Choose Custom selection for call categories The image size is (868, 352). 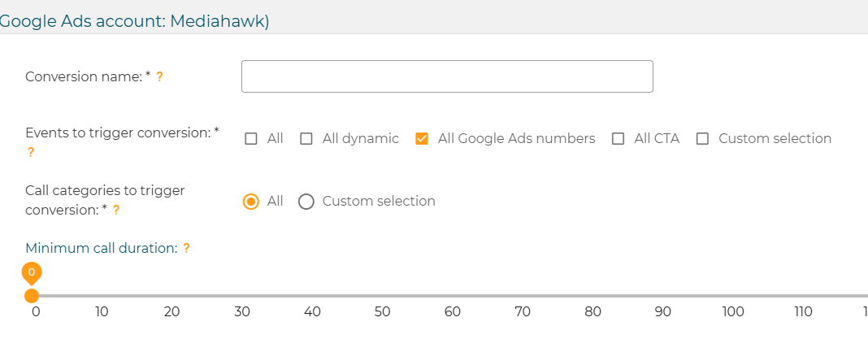click(x=306, y=202)
